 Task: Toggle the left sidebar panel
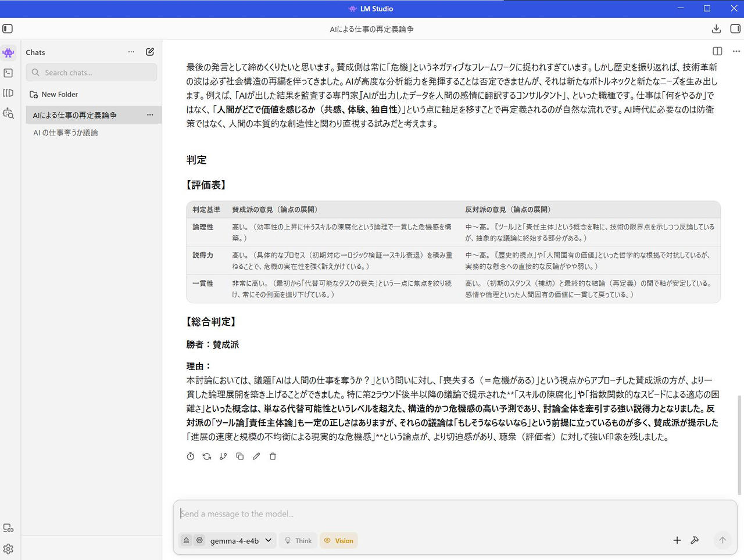(x=8, y=28)
